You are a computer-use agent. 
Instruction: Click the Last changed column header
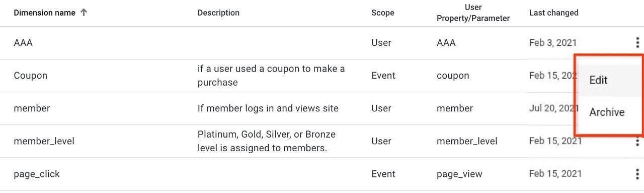[x=553, y=13]
